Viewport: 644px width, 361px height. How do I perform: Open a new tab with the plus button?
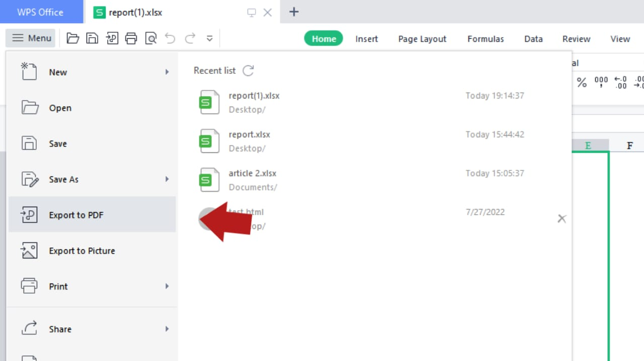[x=293, y=12]
